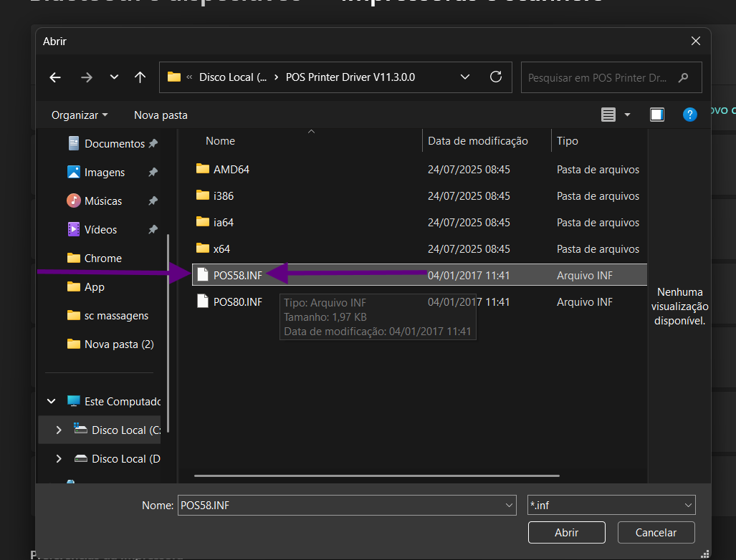736x560 pixels.
Task: Click the search magnifier icon
Action: coord(684,77)
